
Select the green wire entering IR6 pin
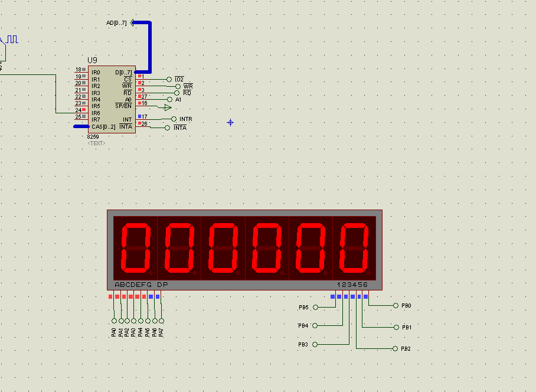coord(55,94)
